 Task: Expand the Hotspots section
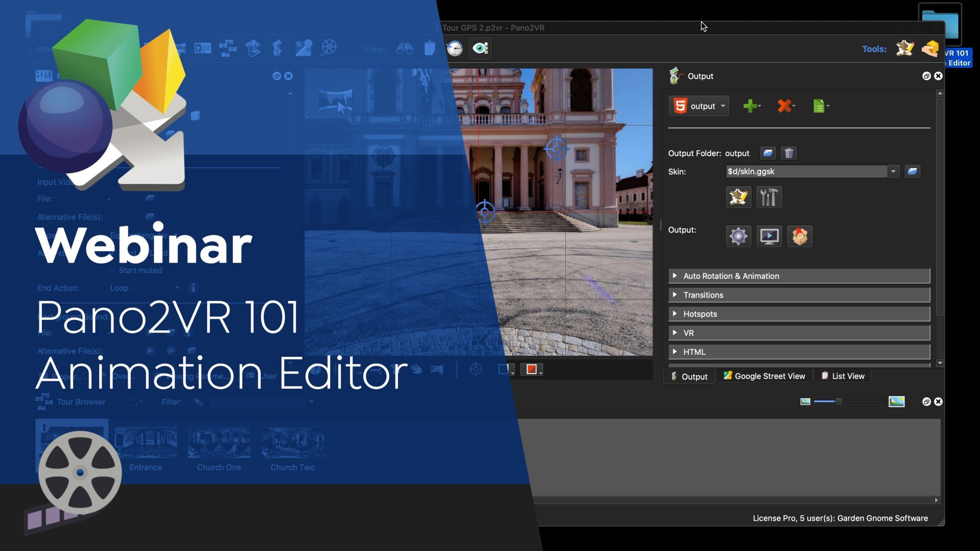click(799, 314)
